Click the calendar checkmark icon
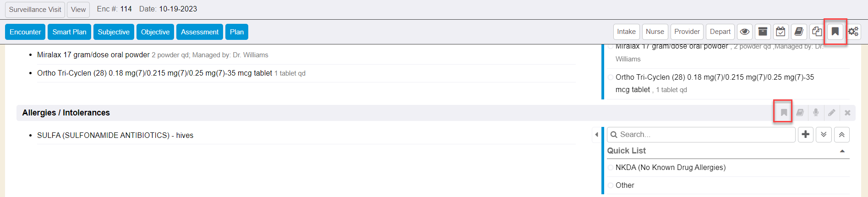 pyautogui.click(x=781, y=32)
